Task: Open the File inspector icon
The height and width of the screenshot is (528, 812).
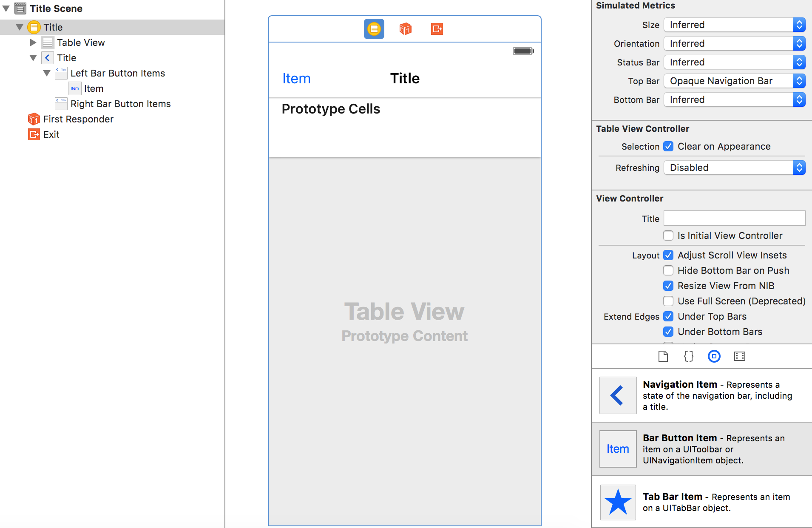Action: 663,356
